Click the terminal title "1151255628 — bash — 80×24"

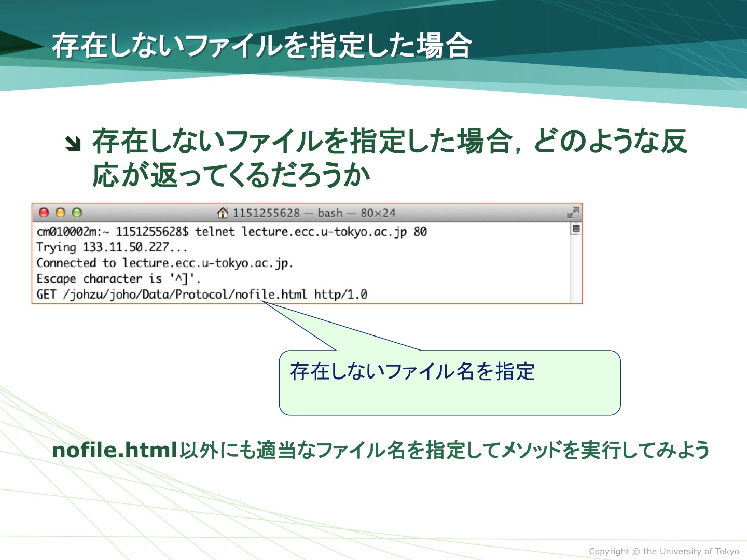[x=314, y=213]
